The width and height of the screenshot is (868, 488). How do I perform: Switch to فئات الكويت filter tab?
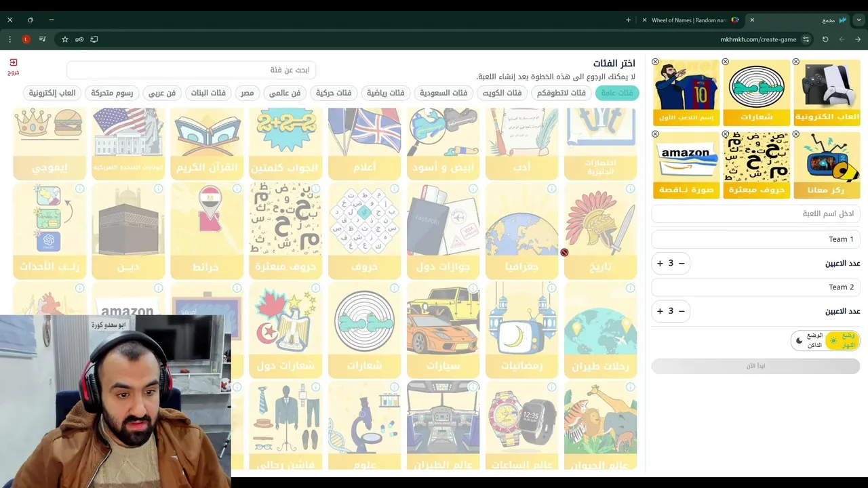point(502,93)
